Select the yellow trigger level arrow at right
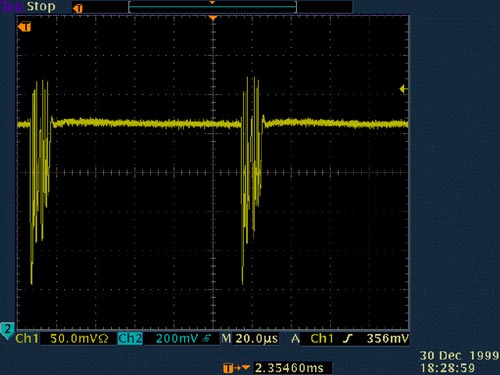The width and height of the screenshot is (500, 375). pyautogui.click(x=403, y=89)
